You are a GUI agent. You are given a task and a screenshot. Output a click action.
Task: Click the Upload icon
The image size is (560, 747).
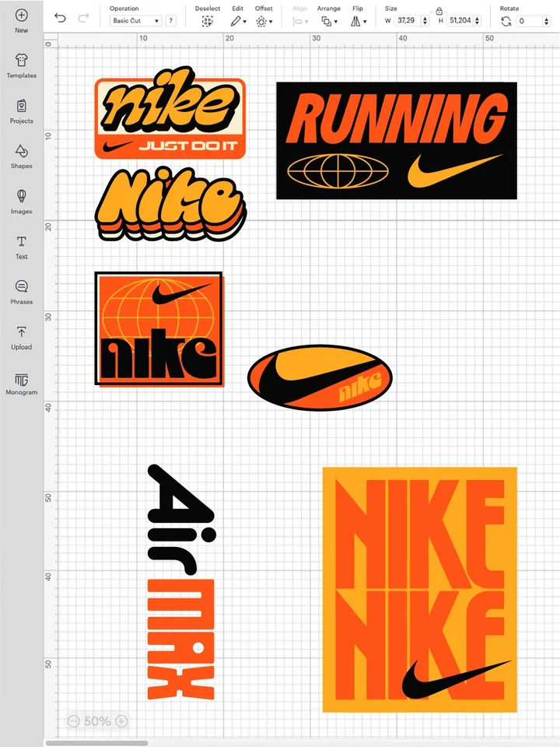[x=21, y=332]
